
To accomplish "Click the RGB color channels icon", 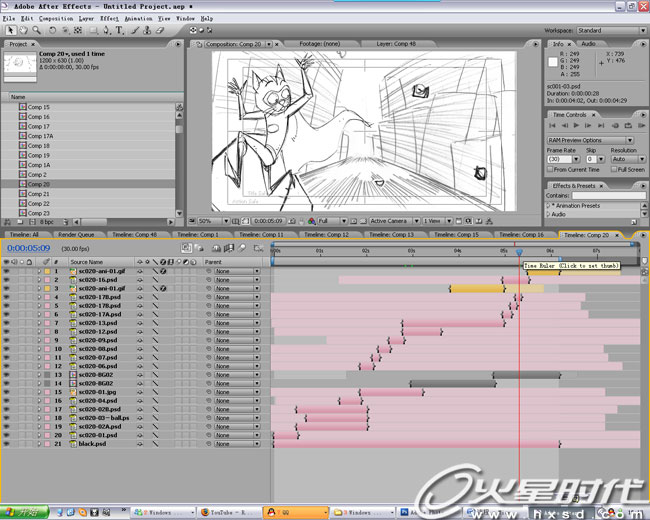I will point(311,221).
